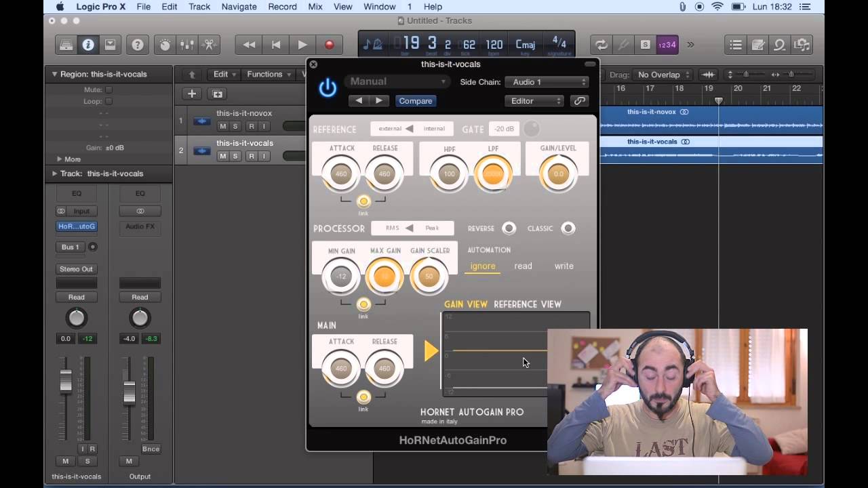This screenshot has height=488, width=868.
Task: Toggle the Solo S toolbar button
Action: tap(645, 45)
